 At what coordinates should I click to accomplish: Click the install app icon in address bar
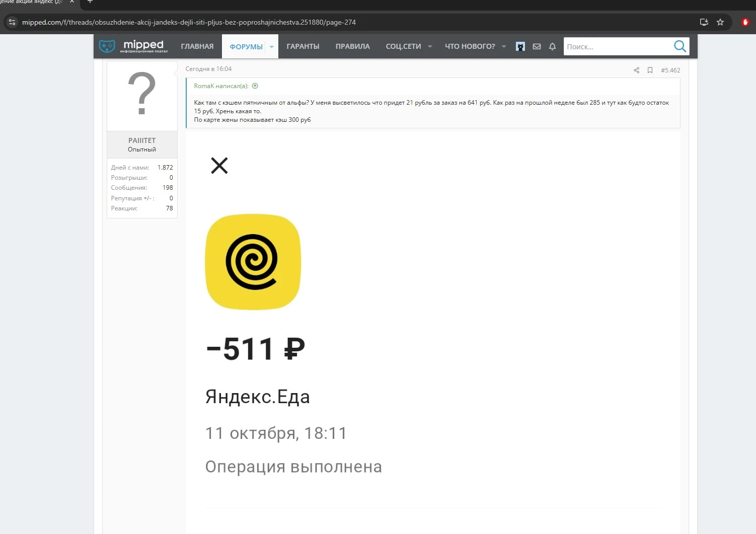704,22
